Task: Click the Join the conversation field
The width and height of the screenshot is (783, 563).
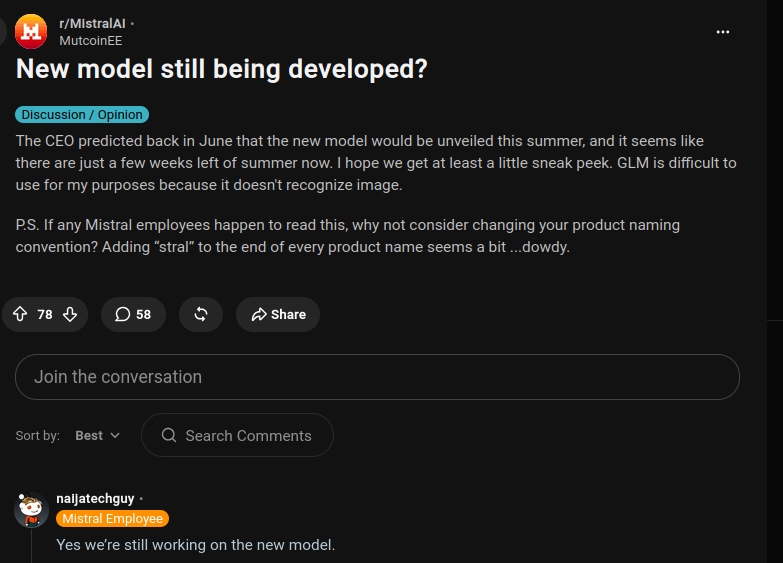Action: [x=378, y=377]
